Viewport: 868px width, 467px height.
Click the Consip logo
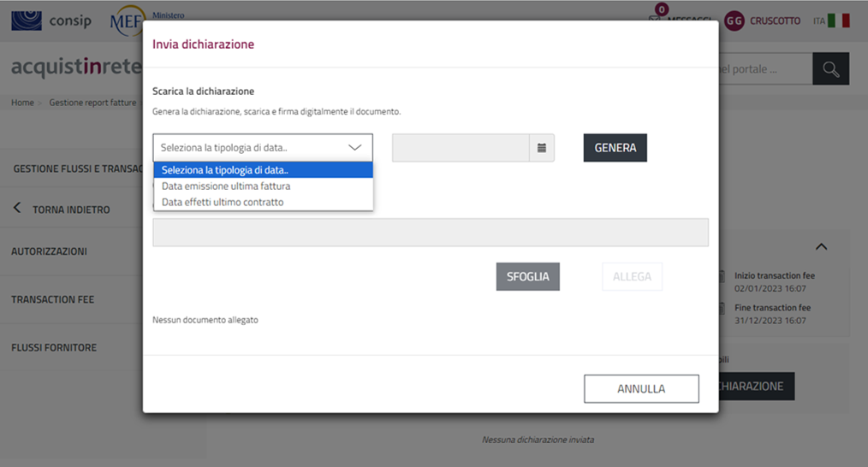coord(51,21)
